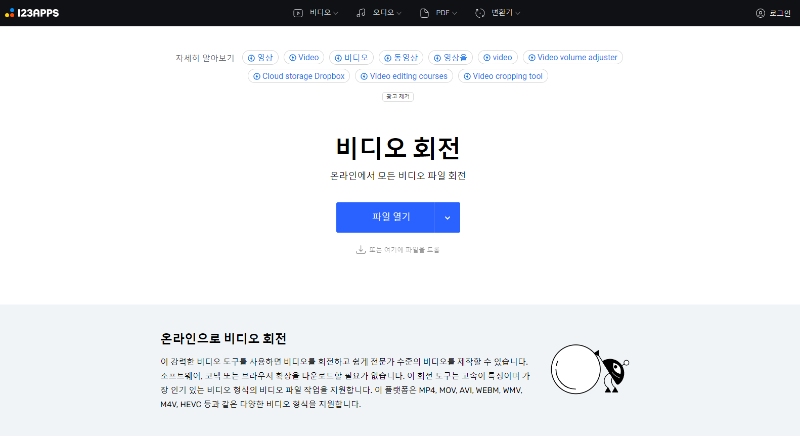Click the 광고 제거 remove ads button
The height and width of the screenshot is (438, 800).
point(397,96)
